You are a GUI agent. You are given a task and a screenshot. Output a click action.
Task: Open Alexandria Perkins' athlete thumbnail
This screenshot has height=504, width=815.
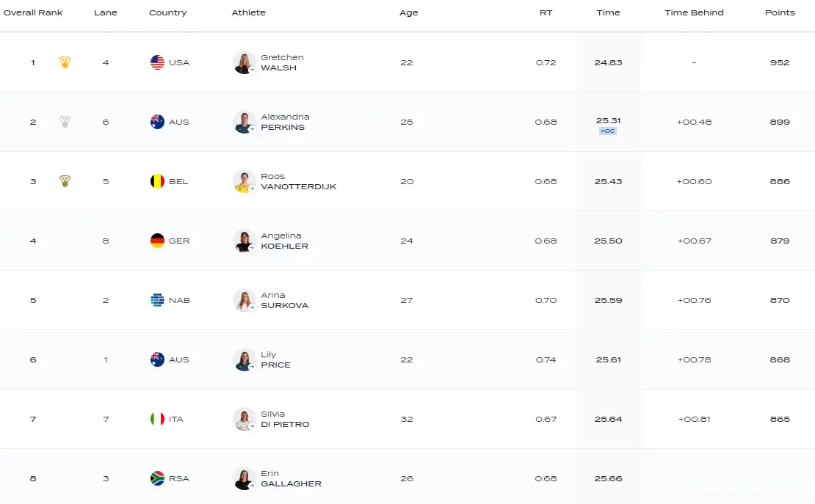pos(245,122)
